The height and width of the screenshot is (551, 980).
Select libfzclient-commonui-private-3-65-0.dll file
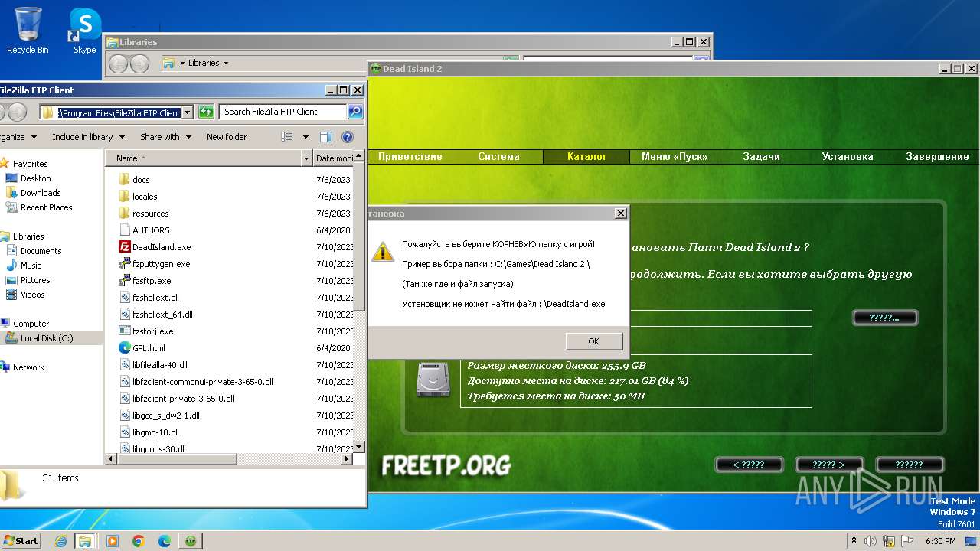coord(202,382)
